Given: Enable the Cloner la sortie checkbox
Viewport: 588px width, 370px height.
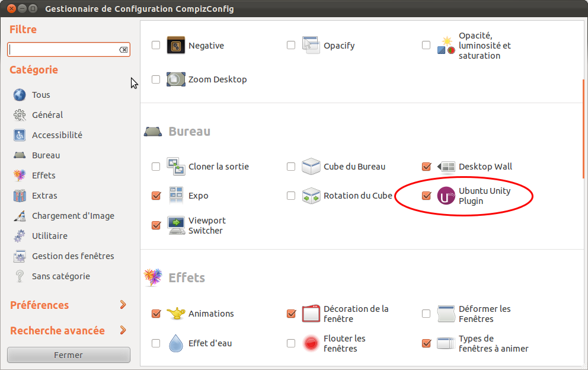Looking at the screenshot, I should (156, 167).
